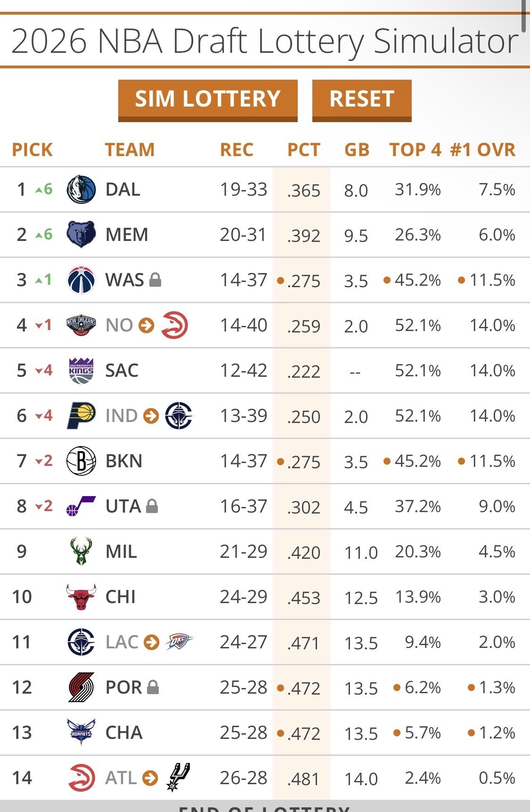The image size is (530, 812).
Task: Click the Milwaukee Bucks logo
Action: (81, 551)
